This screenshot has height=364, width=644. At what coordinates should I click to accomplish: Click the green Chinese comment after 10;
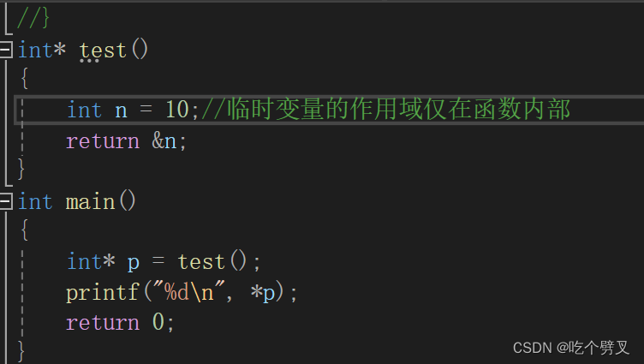click(x=385, y=110)
